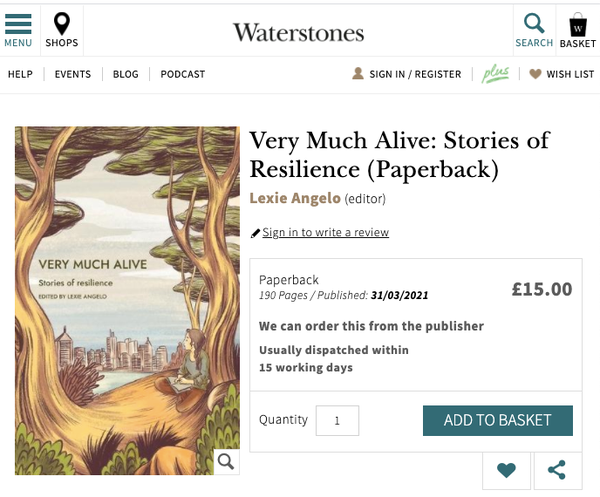Open the Help menu item

pos(20,74)
